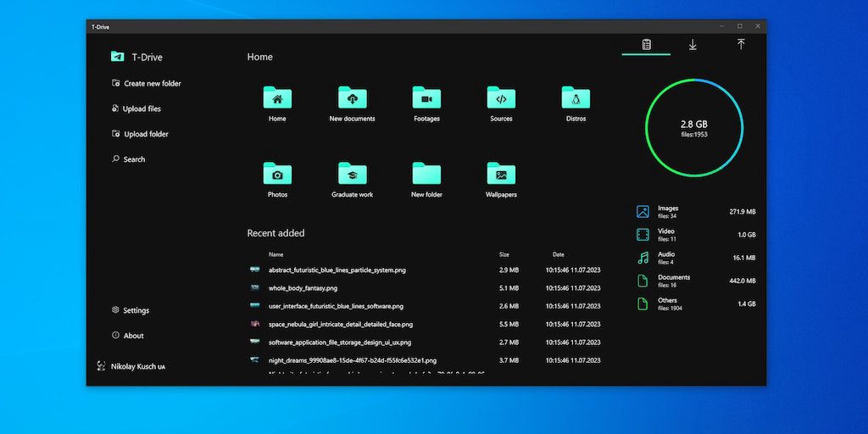Click the Settings gear icon
This screenshot has width=868, height=434.
click(115, 310)
